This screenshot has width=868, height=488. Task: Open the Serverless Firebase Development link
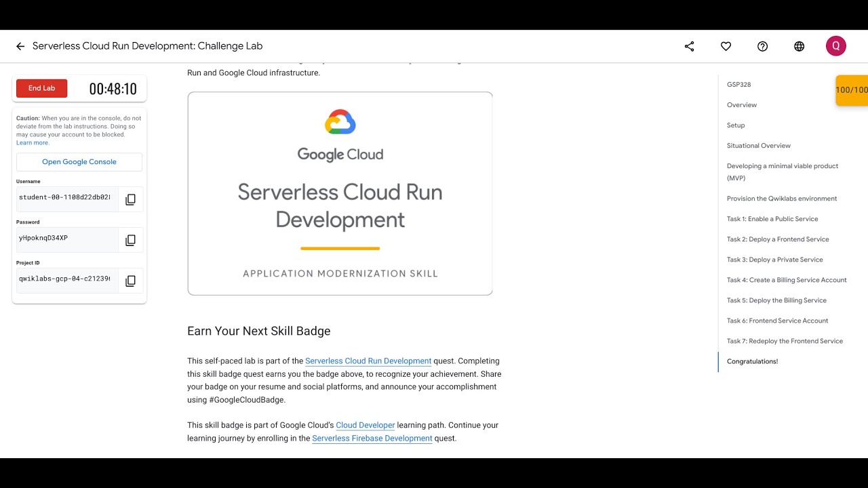coord(372,439)
